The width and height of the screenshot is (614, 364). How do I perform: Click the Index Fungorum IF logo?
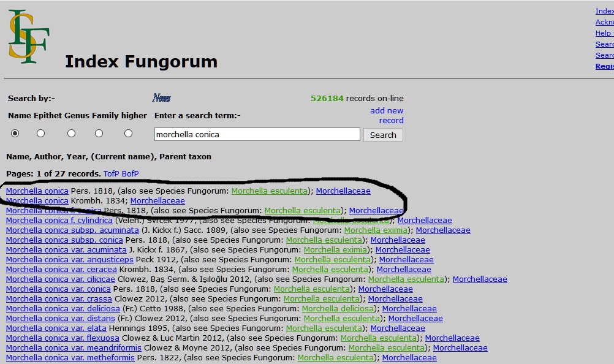coord(29,36)
